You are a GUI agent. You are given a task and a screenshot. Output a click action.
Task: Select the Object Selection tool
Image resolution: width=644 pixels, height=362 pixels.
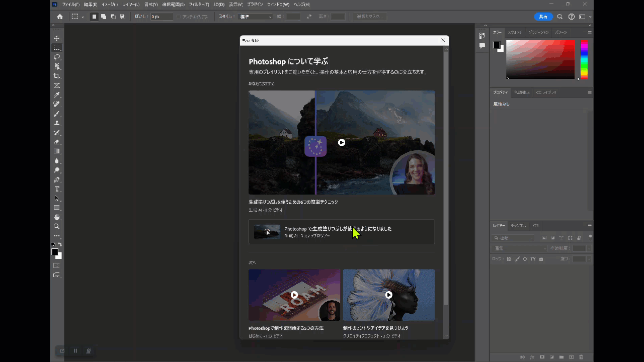[57, 66]
